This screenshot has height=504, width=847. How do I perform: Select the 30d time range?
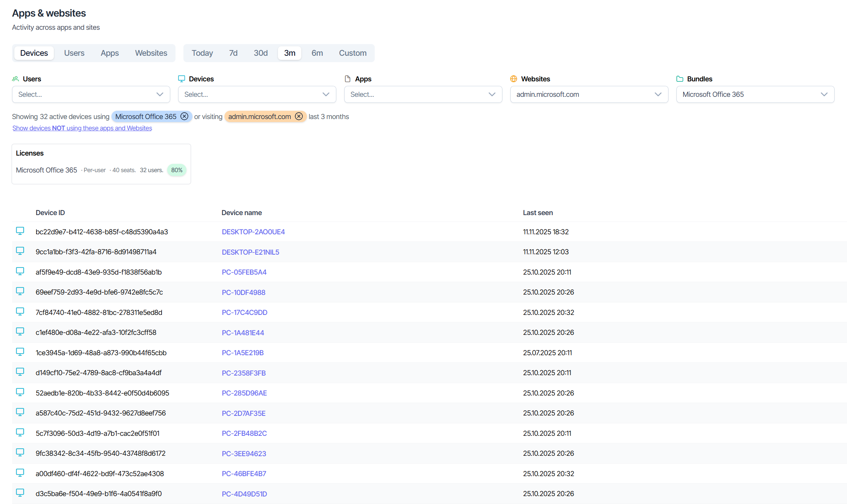click(x=261, y=53)
